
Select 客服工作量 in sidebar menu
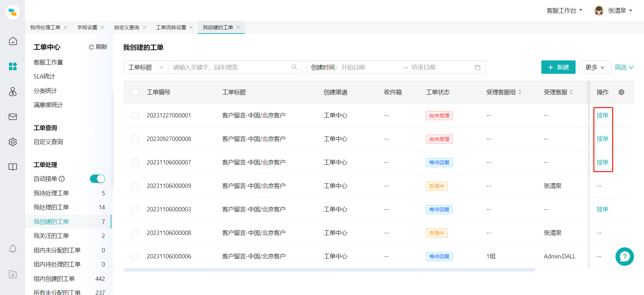tap(48, 62)
